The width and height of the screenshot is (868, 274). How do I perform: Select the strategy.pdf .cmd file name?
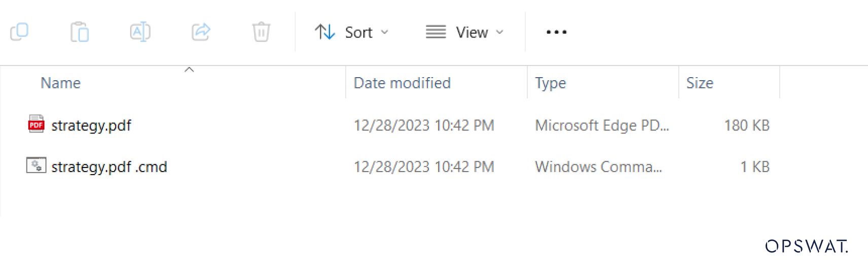109,167
